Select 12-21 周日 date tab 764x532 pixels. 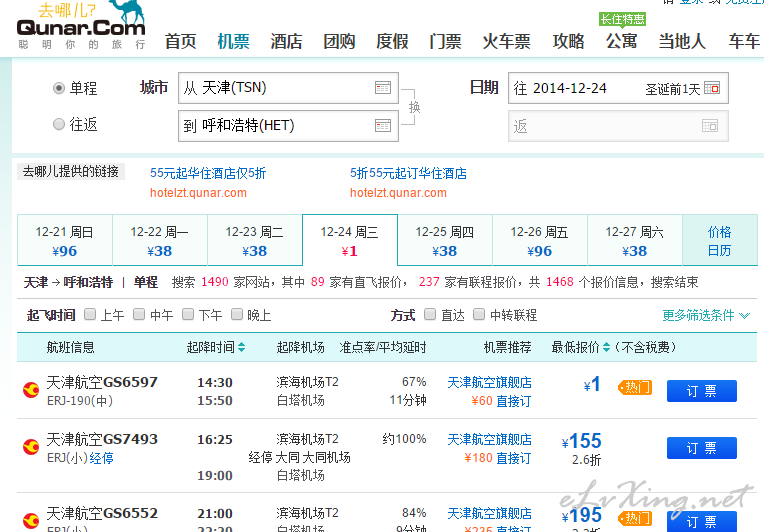[x=65, y=240]
